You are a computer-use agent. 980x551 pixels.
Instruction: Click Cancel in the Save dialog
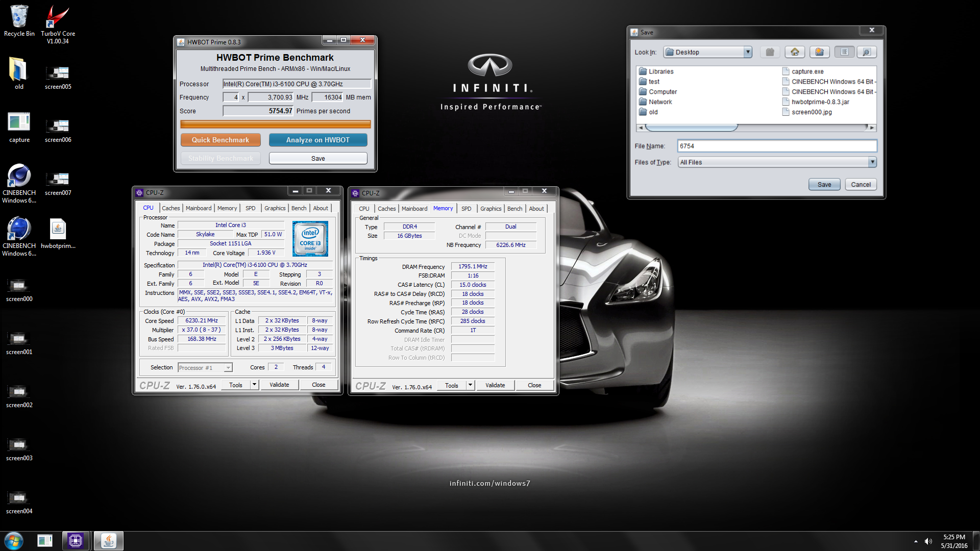(861, 185)
